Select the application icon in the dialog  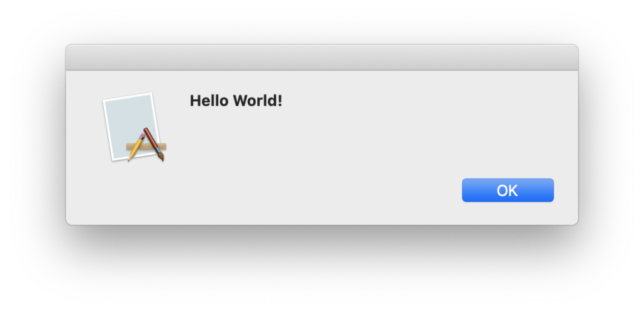(135, 127)
